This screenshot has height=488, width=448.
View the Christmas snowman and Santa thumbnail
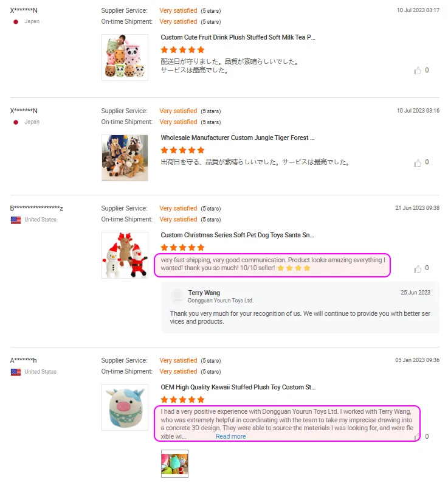click(125, 255)
